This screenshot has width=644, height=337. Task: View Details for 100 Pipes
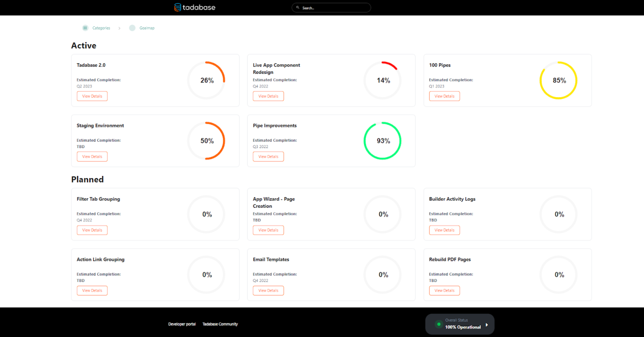(x=444, y=96)
